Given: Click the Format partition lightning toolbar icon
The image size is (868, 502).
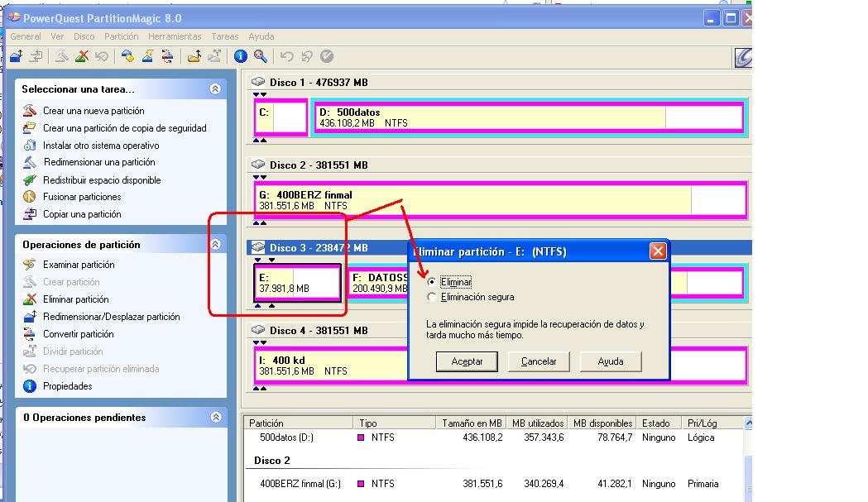Looking at the screenshot, I should (x=147, y=56).
